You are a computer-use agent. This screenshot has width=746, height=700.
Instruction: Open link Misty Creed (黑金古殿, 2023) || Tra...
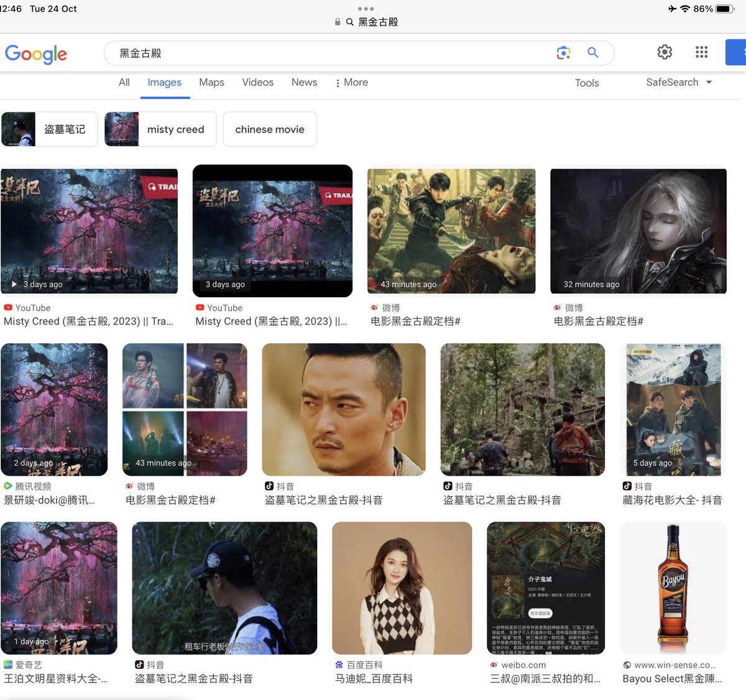[88, 321]
